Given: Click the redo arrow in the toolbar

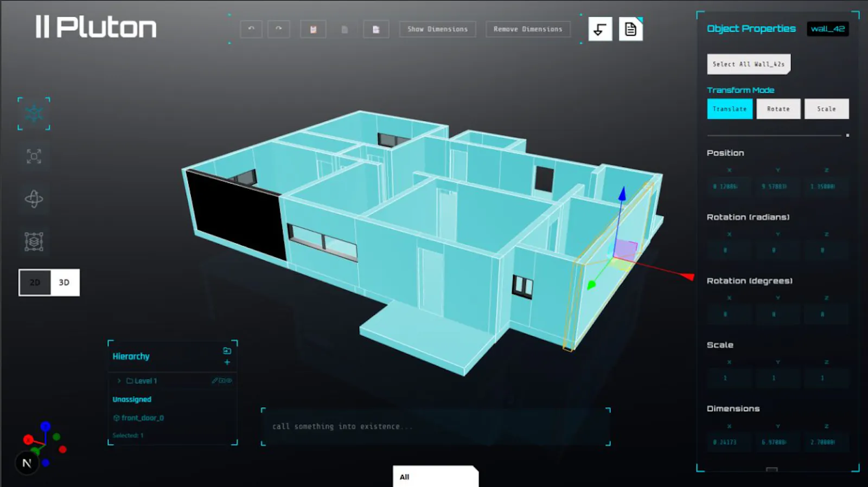Looking at the screenshot, I should pyautogui.click(x=279, y=29).
